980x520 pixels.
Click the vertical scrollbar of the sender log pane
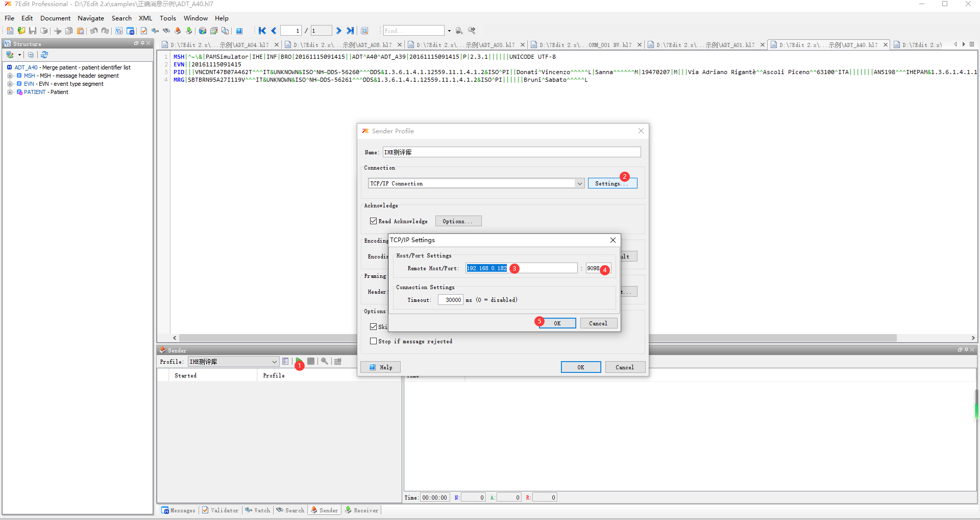[x=976, y=404]
